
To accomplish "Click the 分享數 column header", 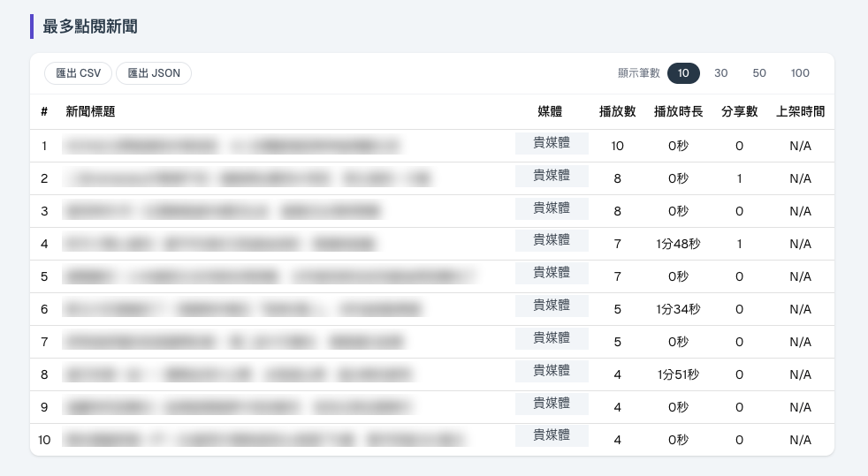I will click(x=739, y=111).
